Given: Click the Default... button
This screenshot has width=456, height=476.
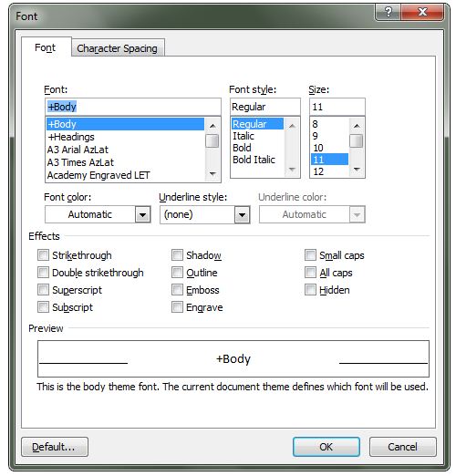Looking at the screenshot, I should click(x=55, y=447).
